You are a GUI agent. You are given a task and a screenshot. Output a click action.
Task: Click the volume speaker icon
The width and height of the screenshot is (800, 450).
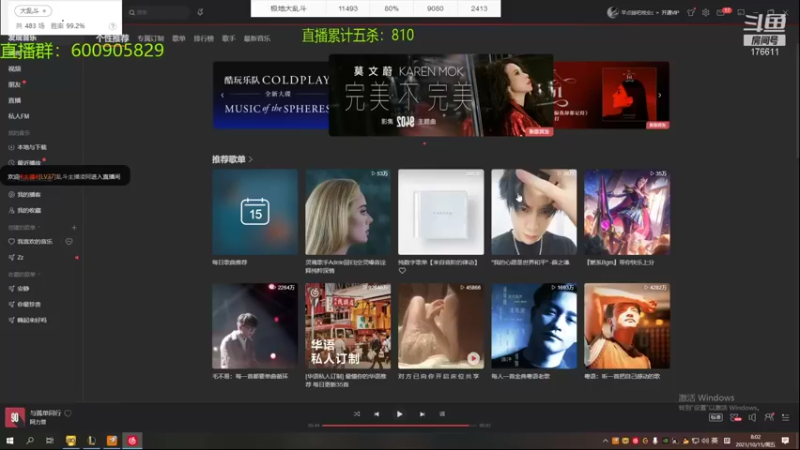coord(752,417)
